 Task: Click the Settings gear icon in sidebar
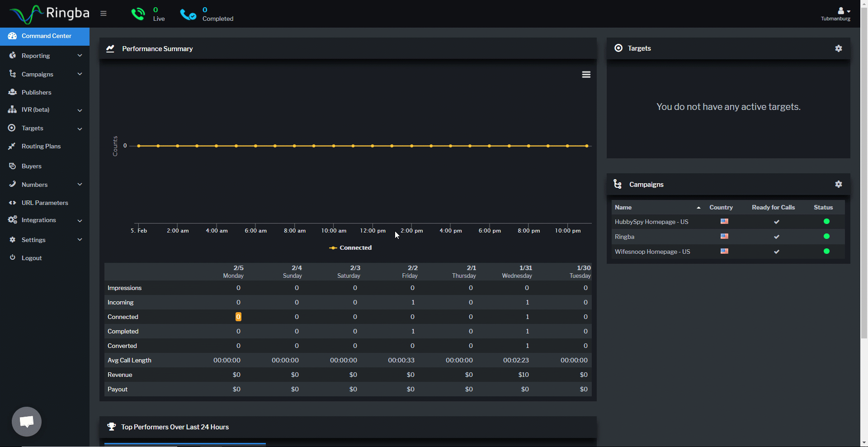12,240
